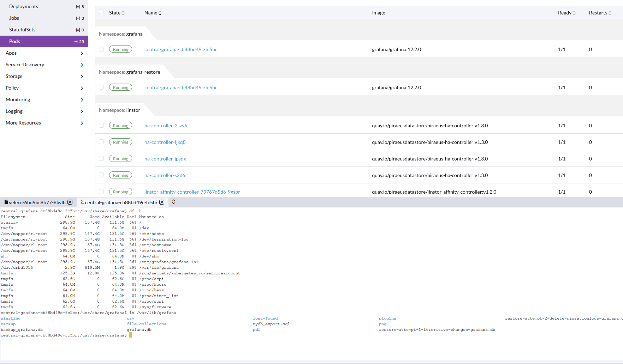
Task: Select checkbox for ha-controller-2szv5 pod
Action: (101, 126)
